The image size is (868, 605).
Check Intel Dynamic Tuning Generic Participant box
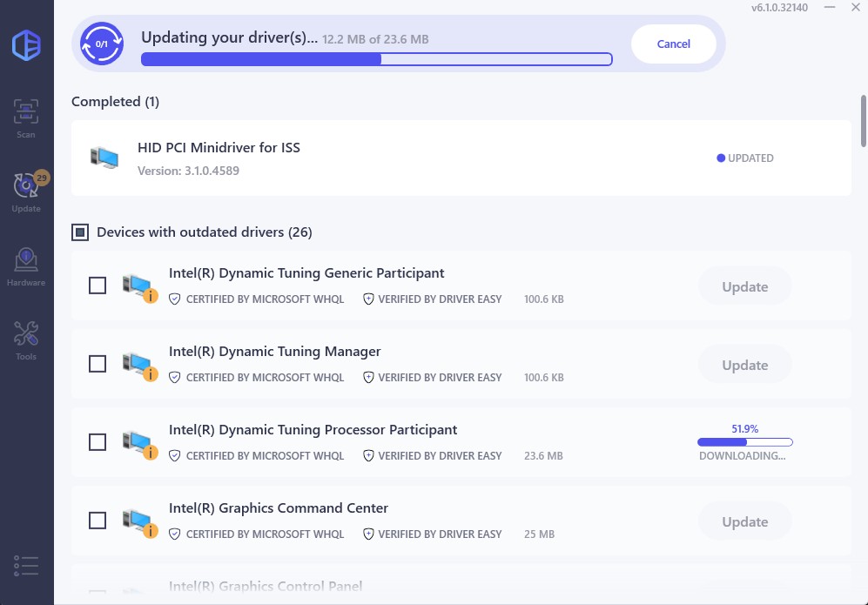[98, 286]
